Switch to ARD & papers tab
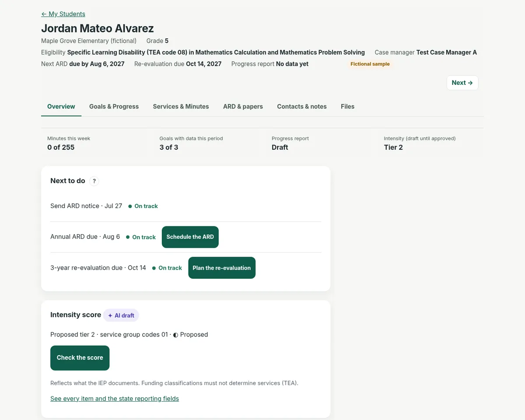The height and width of the screenshot is (420, 525). (x=243, y=106)
